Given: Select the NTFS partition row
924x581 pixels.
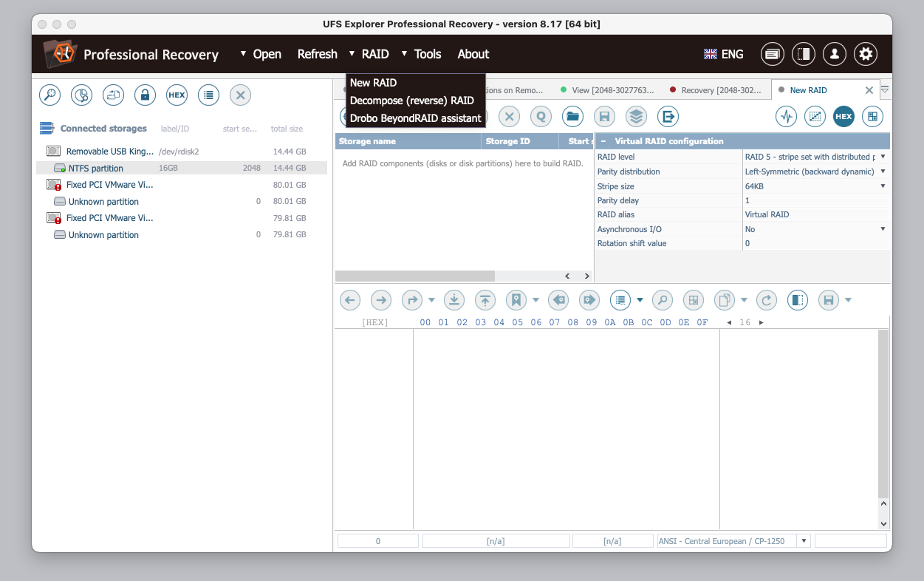Looking at the screenshot, I should (182, 169).
